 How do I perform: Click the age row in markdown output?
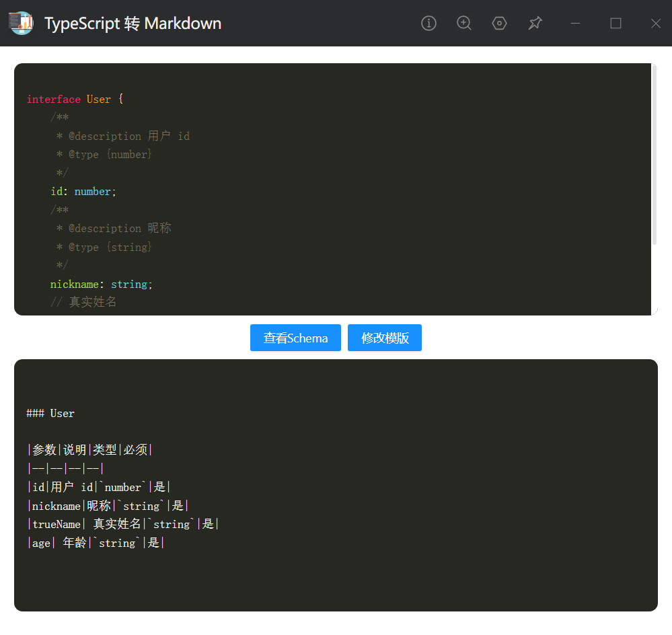coord(96,543)
